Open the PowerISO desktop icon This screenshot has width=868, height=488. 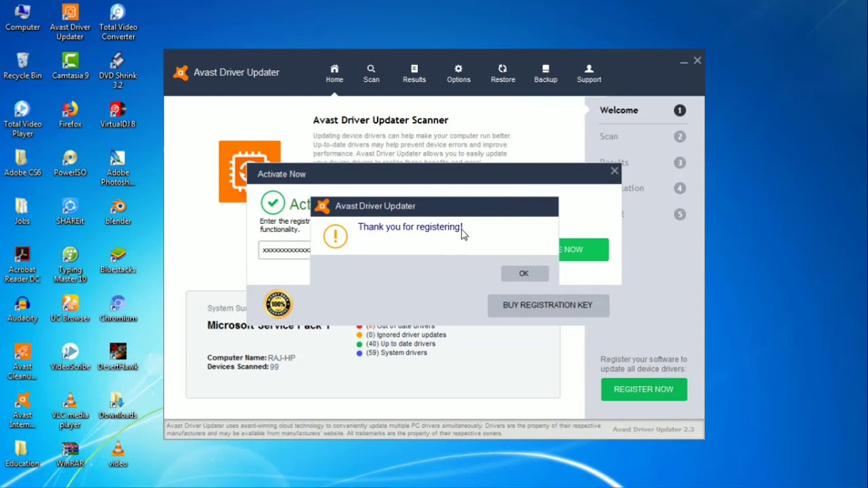[x=70, y=163]
